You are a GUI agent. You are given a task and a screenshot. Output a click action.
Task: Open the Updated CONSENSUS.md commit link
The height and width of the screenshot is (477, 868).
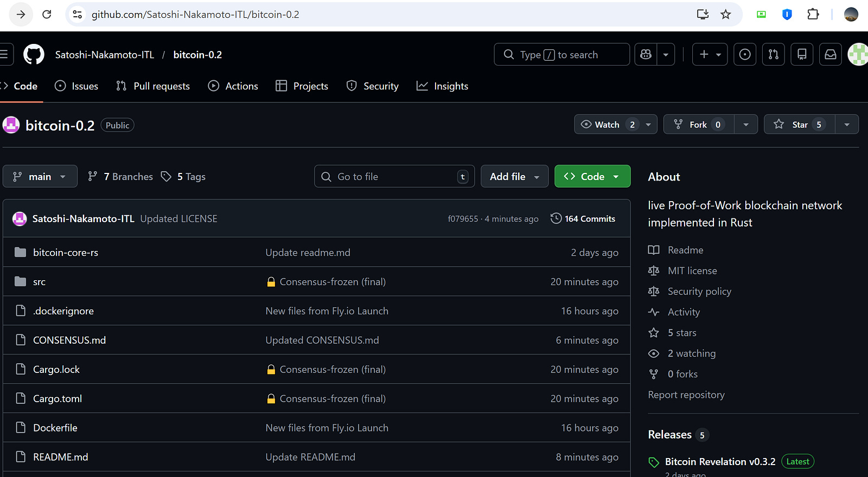click(x=322, y=340)
